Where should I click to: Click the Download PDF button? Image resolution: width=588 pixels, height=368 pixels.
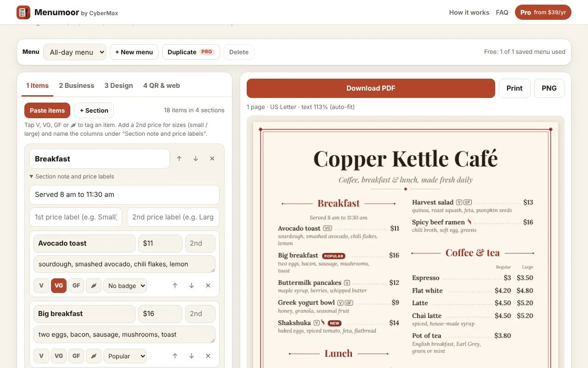pos(371,88)
